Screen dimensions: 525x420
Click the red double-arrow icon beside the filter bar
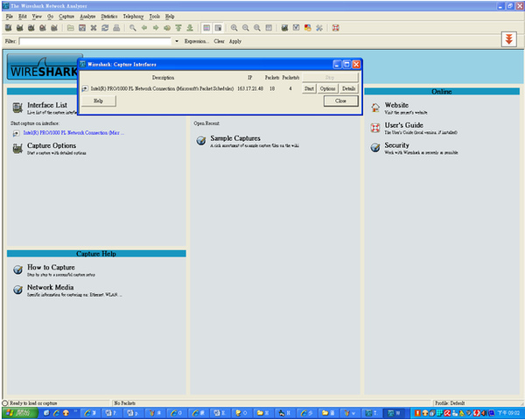coord(509,39)
